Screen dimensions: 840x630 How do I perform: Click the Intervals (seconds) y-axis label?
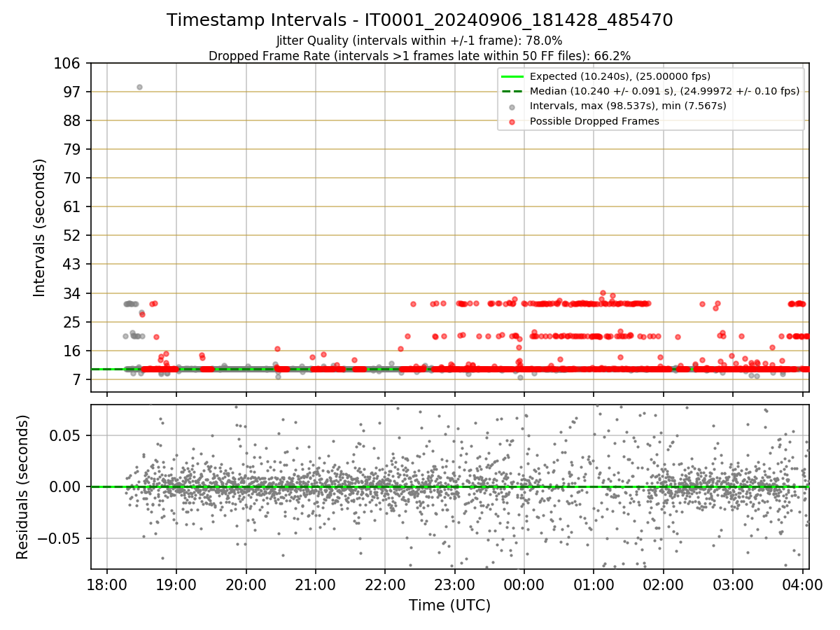coord(40,227)
